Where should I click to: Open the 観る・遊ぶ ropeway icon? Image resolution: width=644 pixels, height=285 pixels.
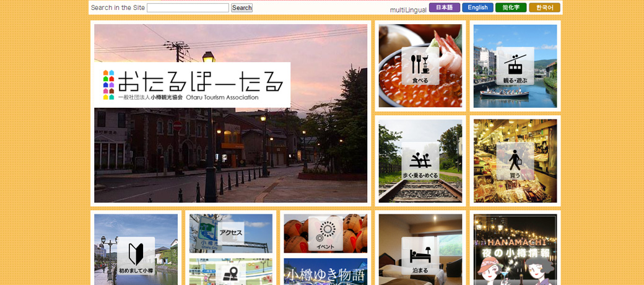click(x=515, y=66)
